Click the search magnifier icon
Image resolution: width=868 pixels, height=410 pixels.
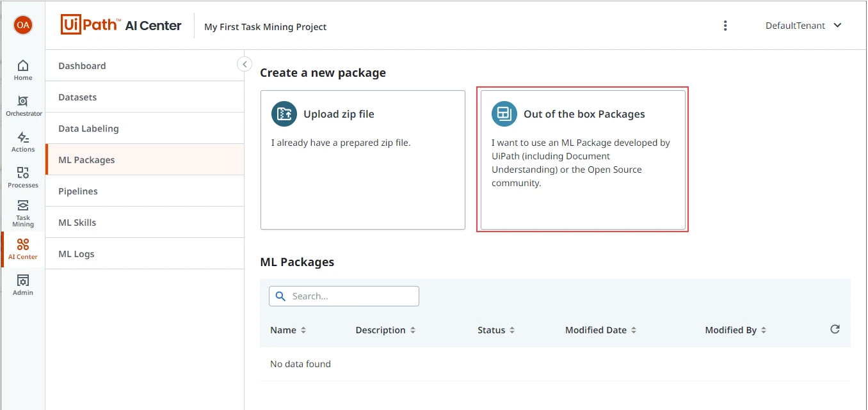(x=280, y=296)
